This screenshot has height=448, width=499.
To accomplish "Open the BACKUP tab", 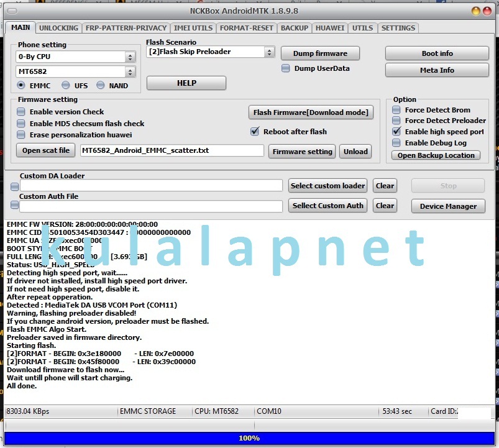I will 295,28.
